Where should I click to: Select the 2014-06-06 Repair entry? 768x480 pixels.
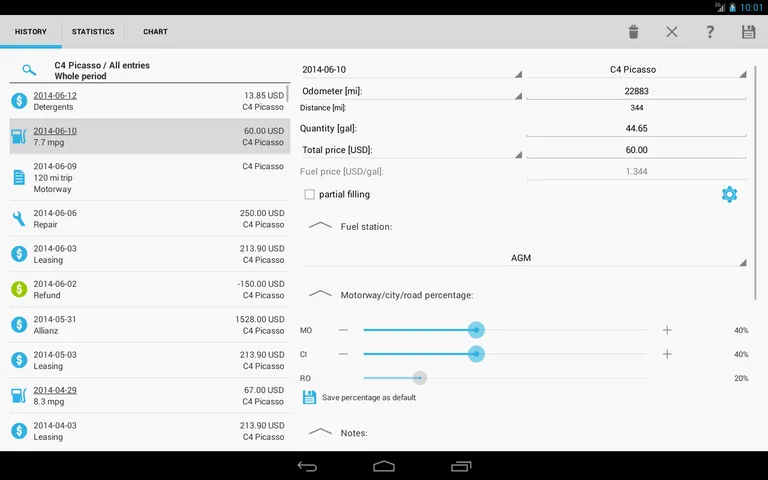148,219
